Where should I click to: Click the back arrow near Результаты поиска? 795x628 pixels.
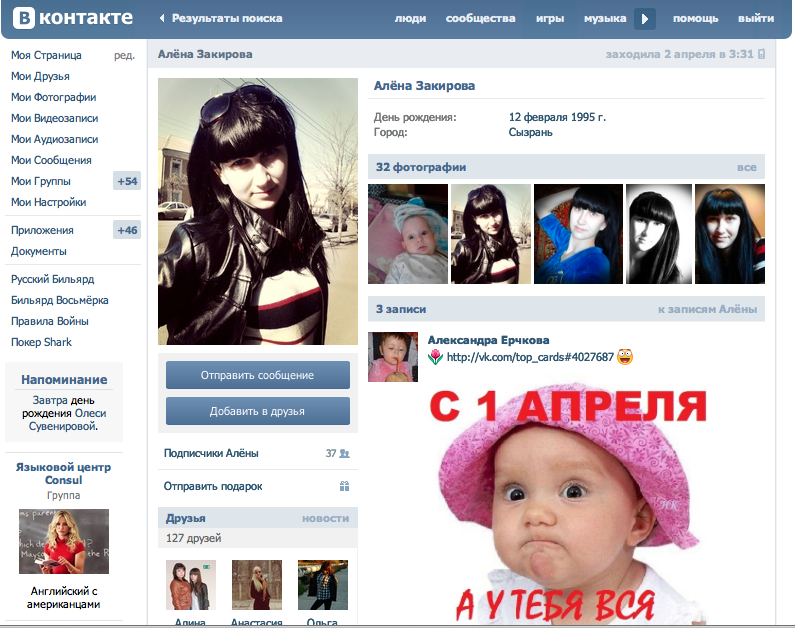[x=162, y=18]
